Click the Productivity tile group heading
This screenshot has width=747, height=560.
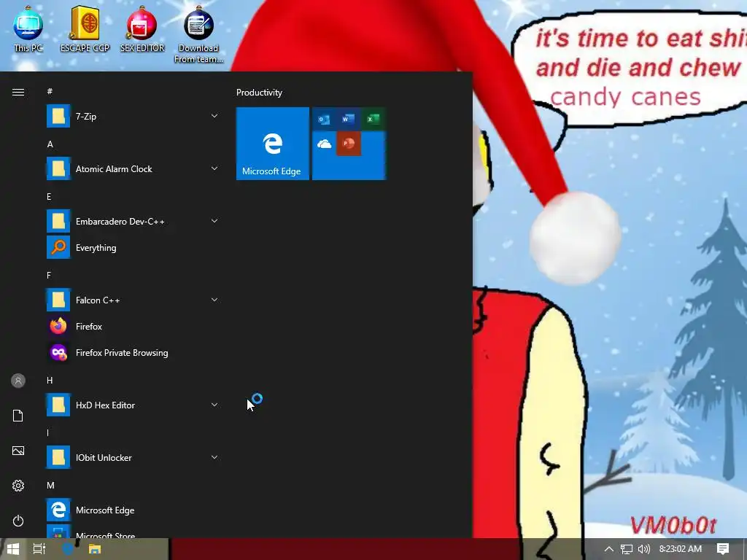point(259,93)
